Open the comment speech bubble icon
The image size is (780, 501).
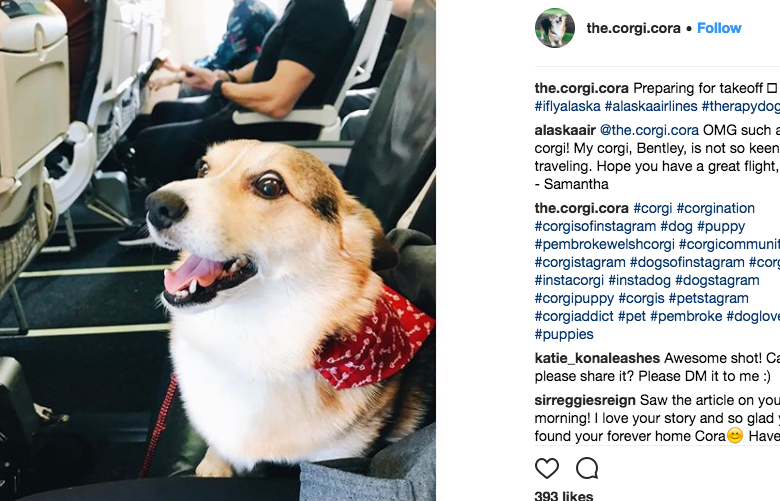tap(587, 468)
